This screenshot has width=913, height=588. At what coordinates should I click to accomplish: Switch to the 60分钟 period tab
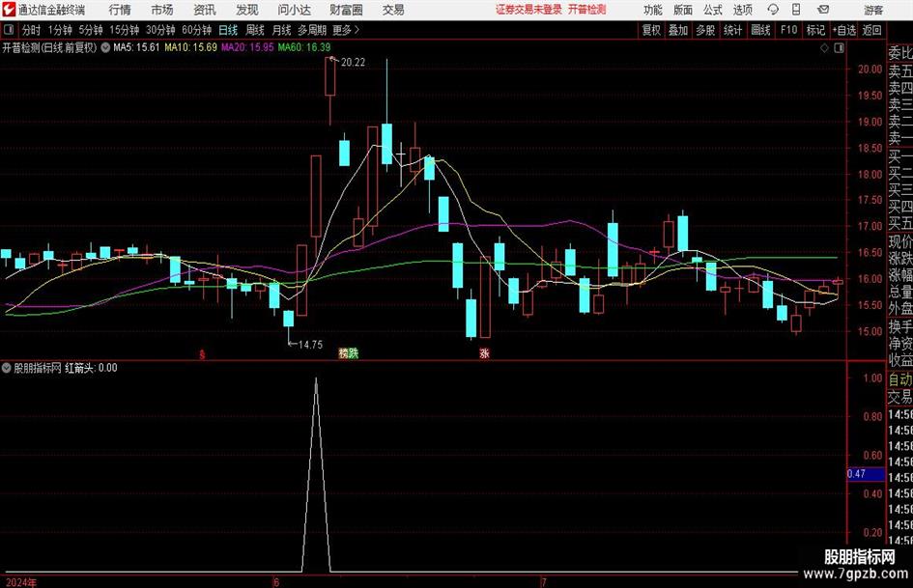click(x=196, y=30)
